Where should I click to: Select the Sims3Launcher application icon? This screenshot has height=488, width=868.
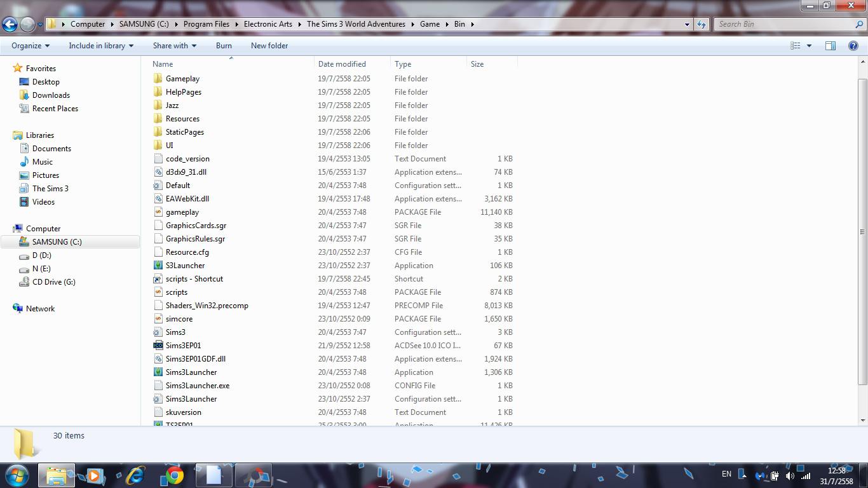click(x=158, y=372)
